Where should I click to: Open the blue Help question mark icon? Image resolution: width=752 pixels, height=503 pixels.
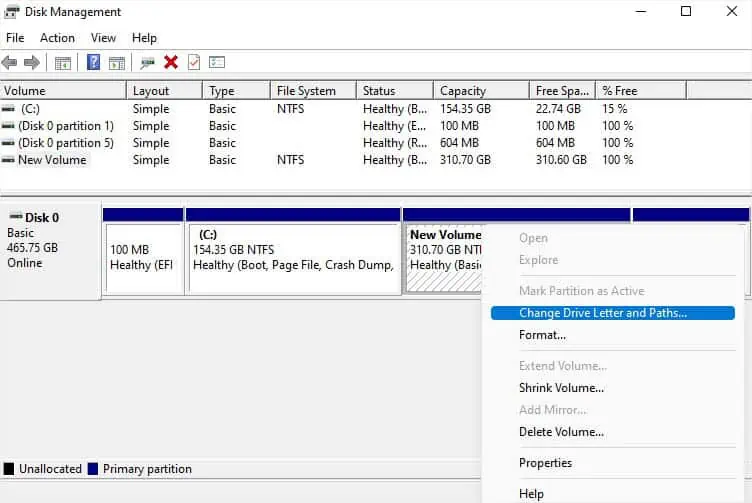pos(93,62)
